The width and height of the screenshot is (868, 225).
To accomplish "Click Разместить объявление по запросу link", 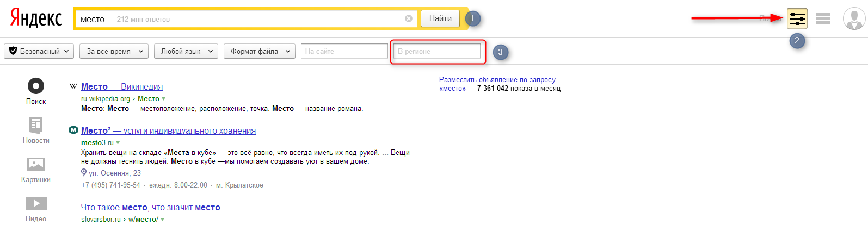I will pyautogui.click(x=497, y=79).
